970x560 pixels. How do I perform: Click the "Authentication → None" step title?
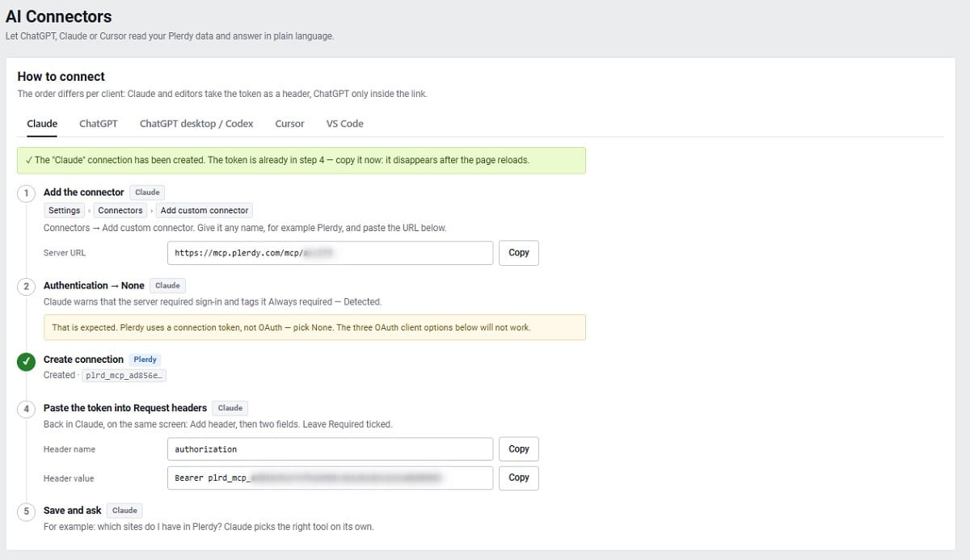pos(94,285)
